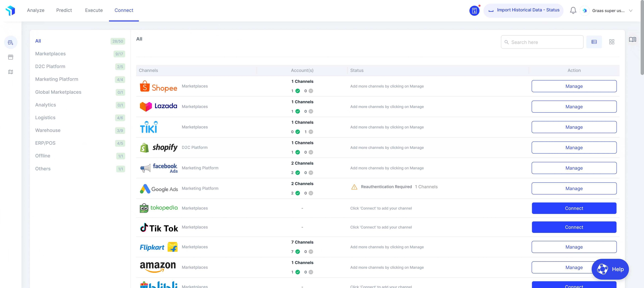Manage Shopify channels

pyautogui.click(x=574, y=148)
